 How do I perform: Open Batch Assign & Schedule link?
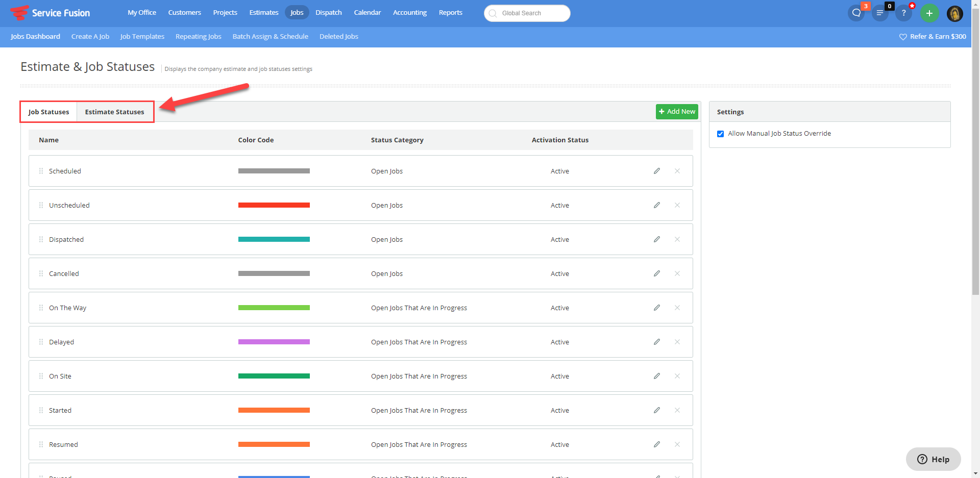point(271,37)
